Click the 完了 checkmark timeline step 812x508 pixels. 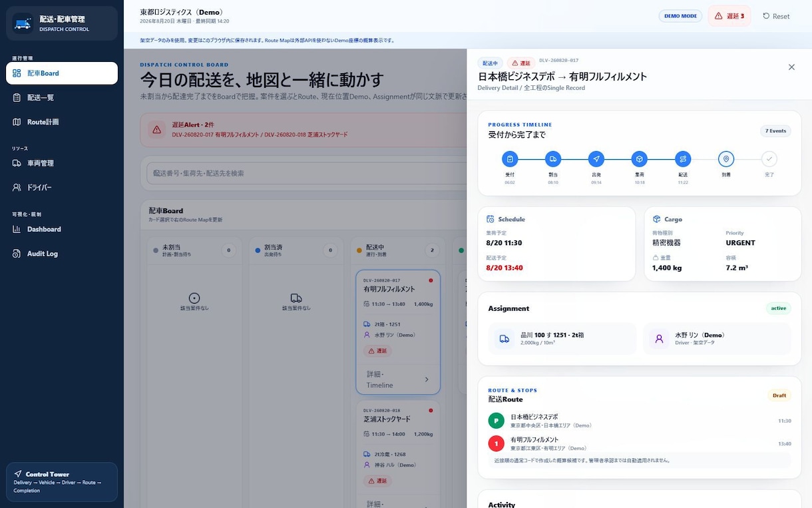pyautogui.click(x=769, y=159)
